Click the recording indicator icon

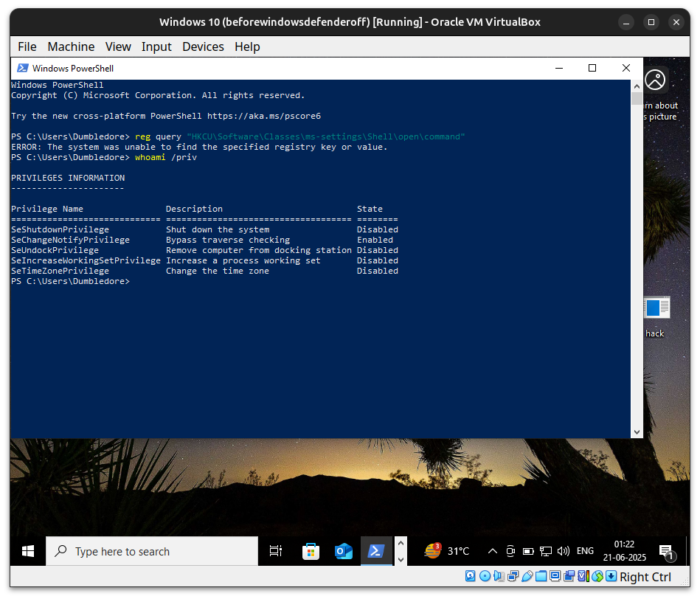569,576
